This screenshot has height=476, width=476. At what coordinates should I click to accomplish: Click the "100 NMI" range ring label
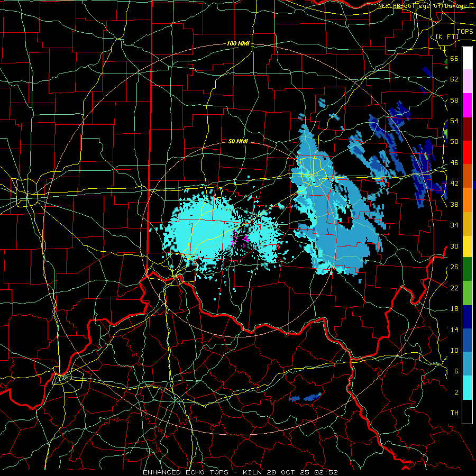(x=238, y=44)
